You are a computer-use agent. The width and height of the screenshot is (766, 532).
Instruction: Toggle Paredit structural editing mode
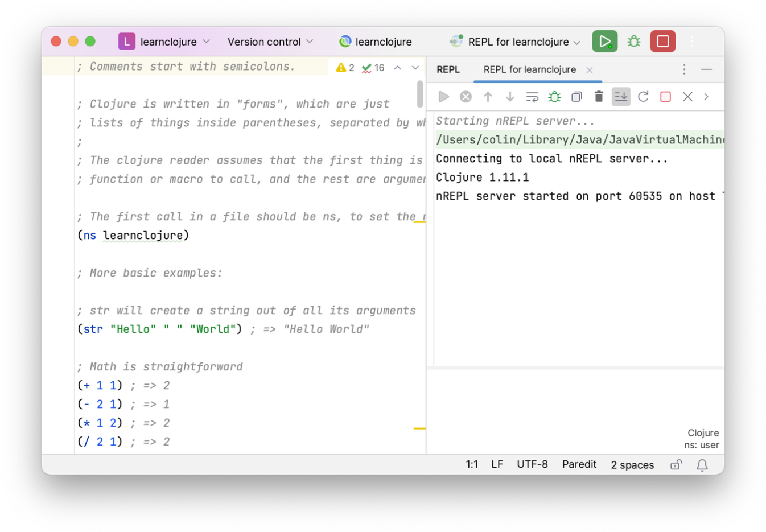pyautogui.click(x=579, y=464)
